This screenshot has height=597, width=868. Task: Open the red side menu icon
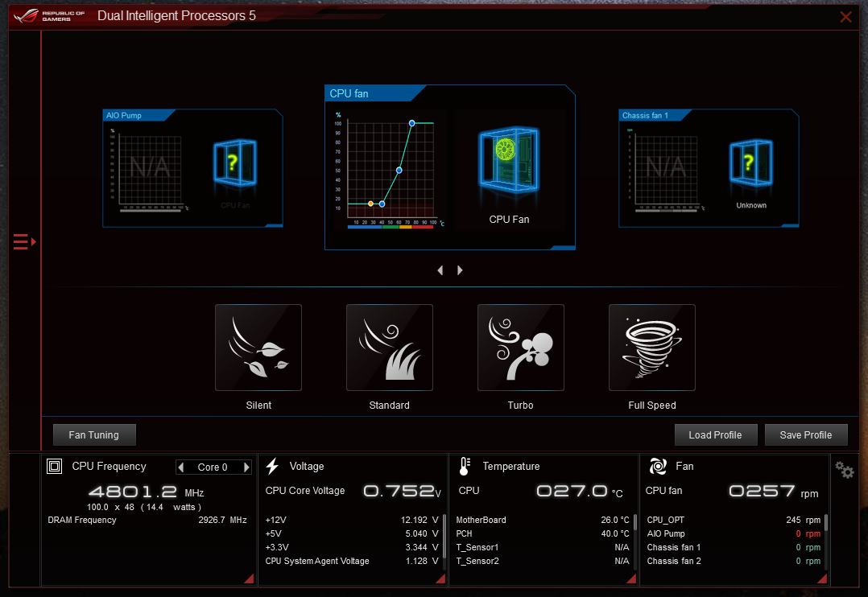click(24, 242)
